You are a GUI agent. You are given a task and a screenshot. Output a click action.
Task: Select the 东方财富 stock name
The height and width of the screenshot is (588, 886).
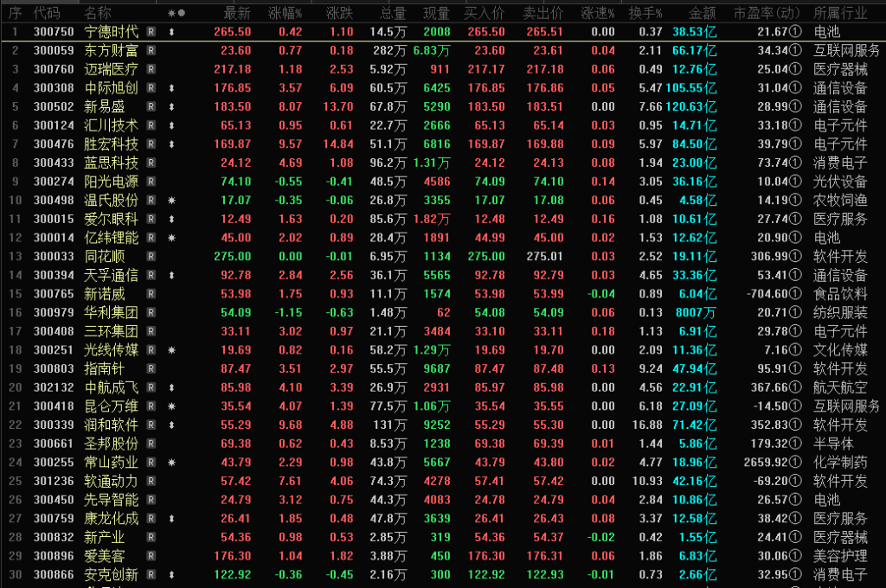[112, 51]
